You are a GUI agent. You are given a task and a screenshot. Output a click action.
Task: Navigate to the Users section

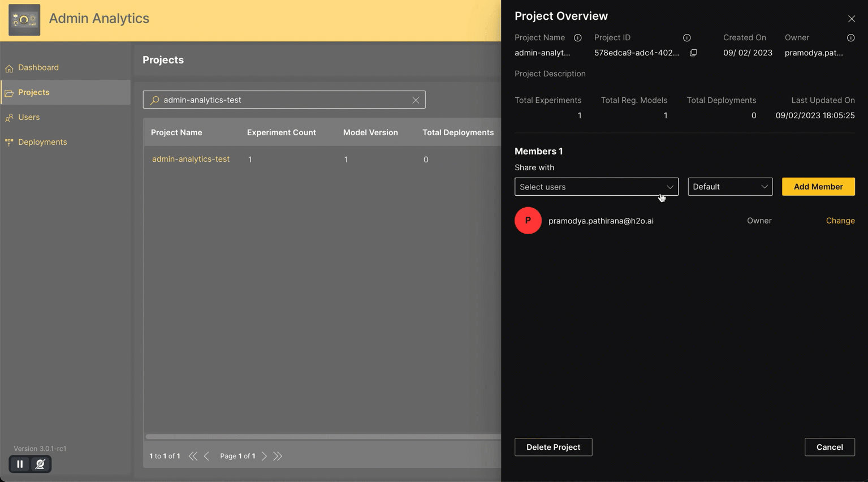pos(29,117)
